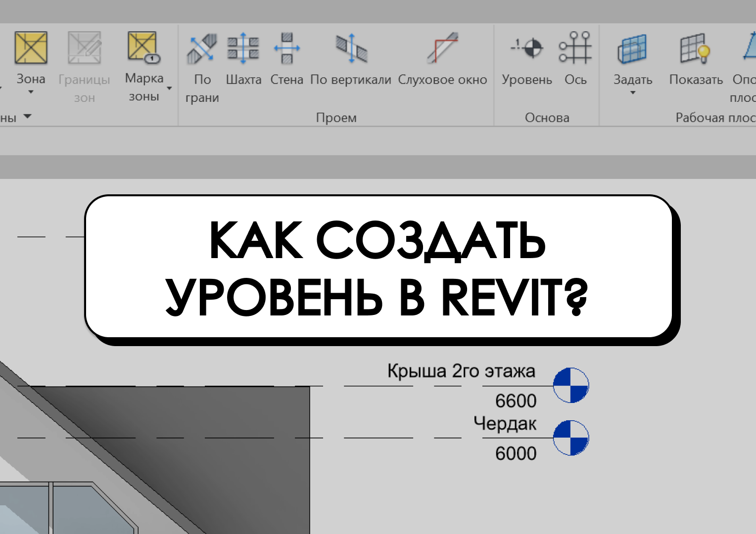This screenshot has width=756, height=534.
Task: Click the 6600 elevation value
Action: click(516, 401)
